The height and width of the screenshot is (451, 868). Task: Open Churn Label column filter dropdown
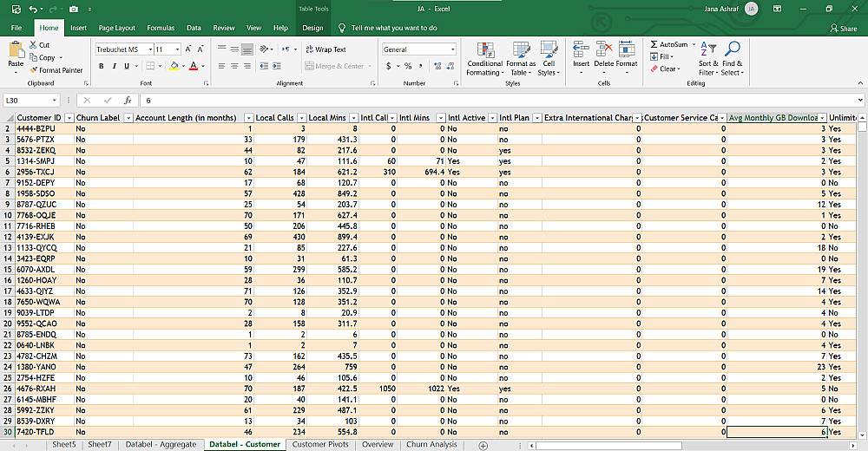[128, 117]
